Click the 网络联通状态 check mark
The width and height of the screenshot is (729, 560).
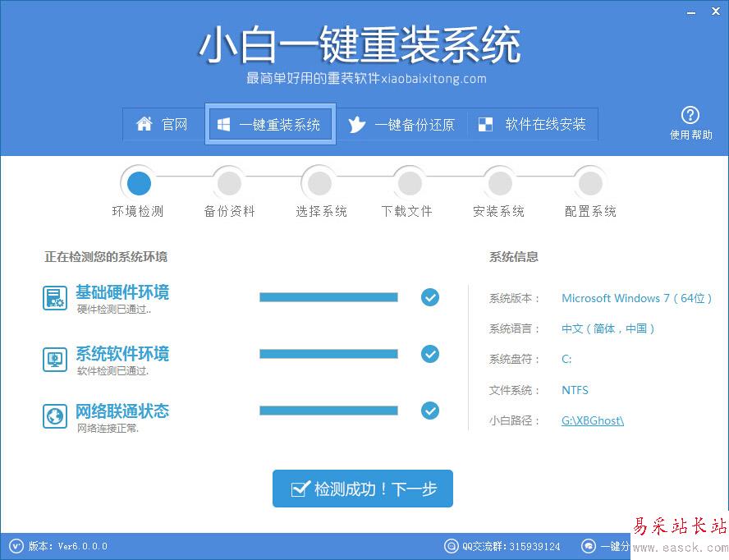click(430, 411)
